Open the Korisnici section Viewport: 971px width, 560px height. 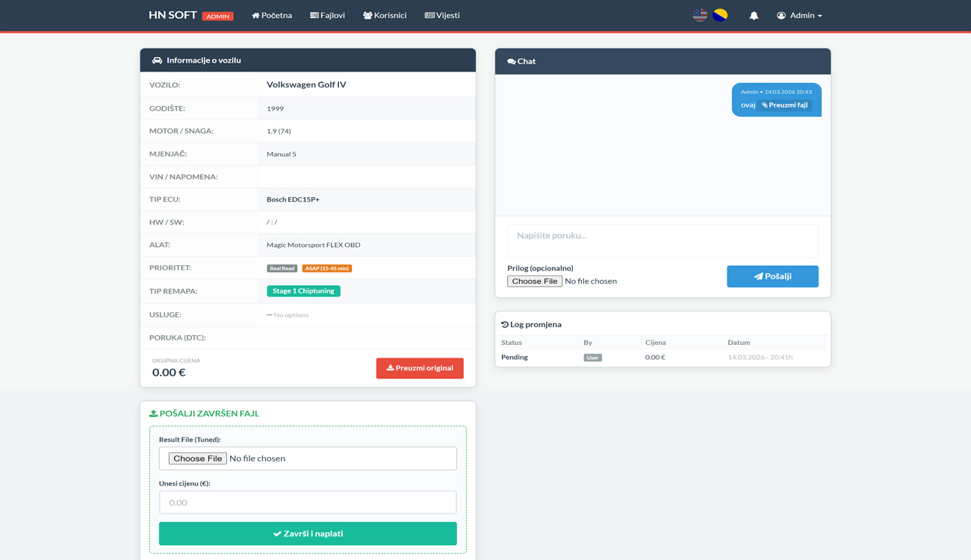(x=385, y=16)
